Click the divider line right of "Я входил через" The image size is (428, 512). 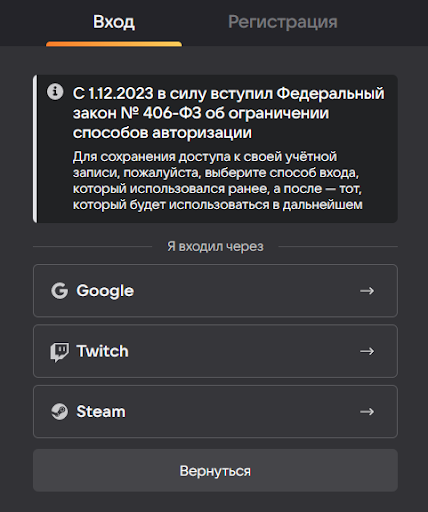coord(338,247)
